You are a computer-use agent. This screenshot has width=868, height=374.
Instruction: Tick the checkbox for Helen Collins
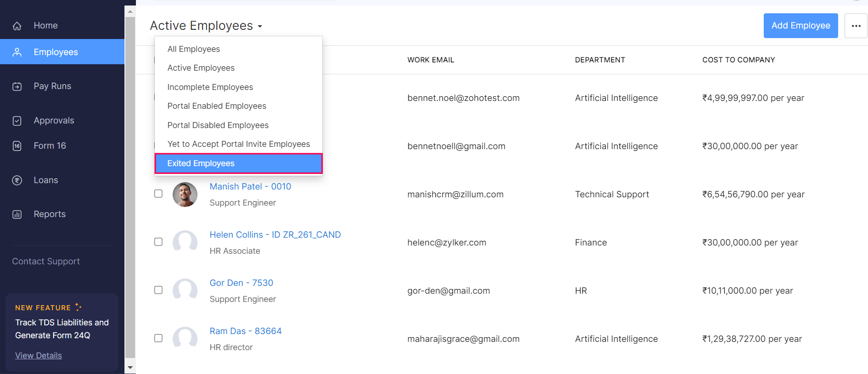tap(158, 242)
